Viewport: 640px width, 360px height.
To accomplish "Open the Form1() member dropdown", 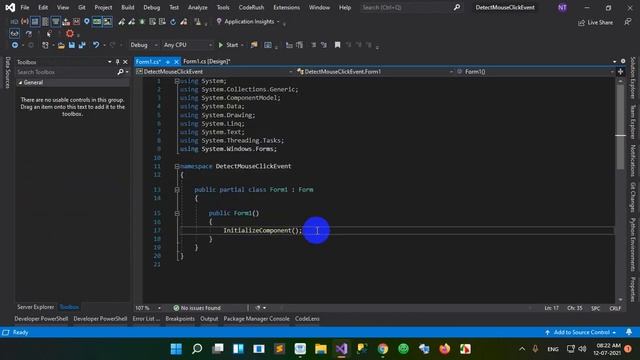I will [x=535, y=72].
